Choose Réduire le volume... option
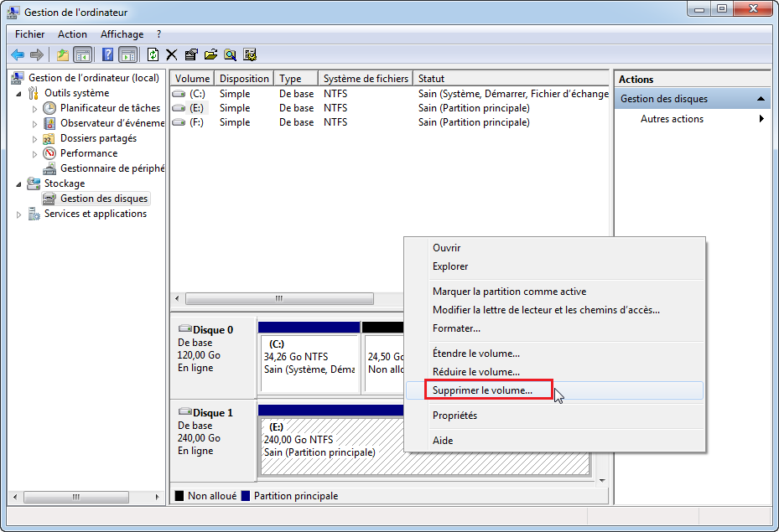779x532 pixels. tap(555, 372)
